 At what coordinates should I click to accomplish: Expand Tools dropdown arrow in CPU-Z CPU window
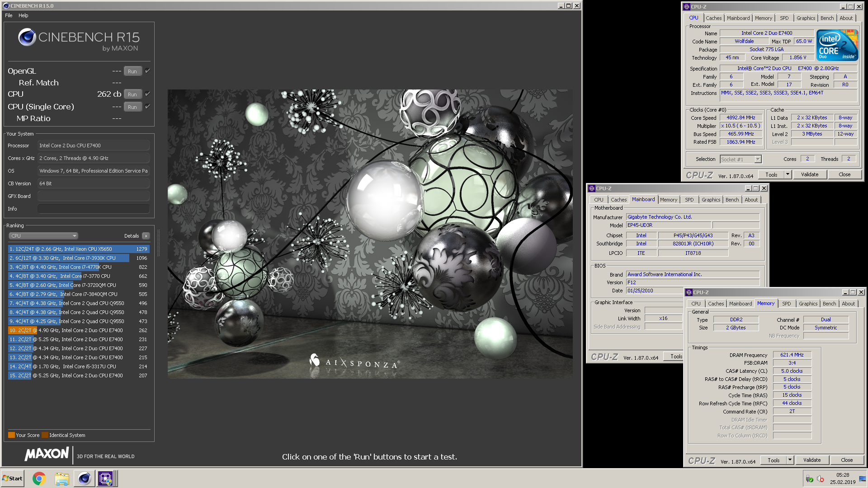788,174
